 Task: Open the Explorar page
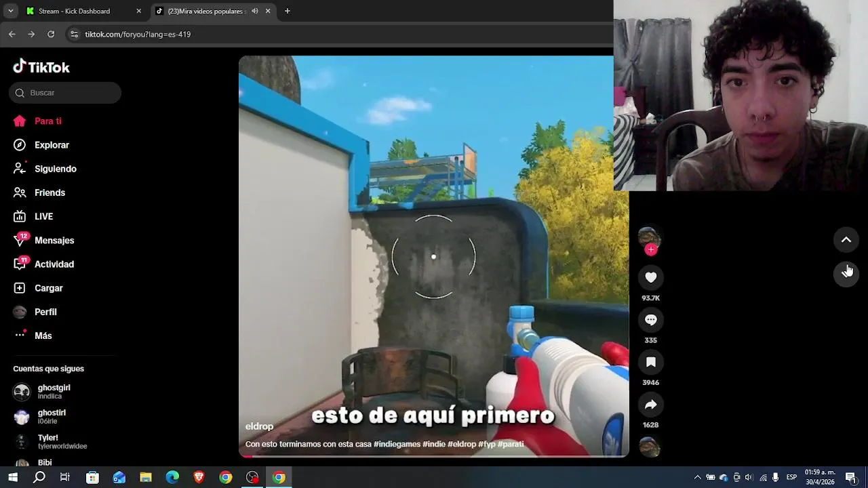tap(41, 145)
